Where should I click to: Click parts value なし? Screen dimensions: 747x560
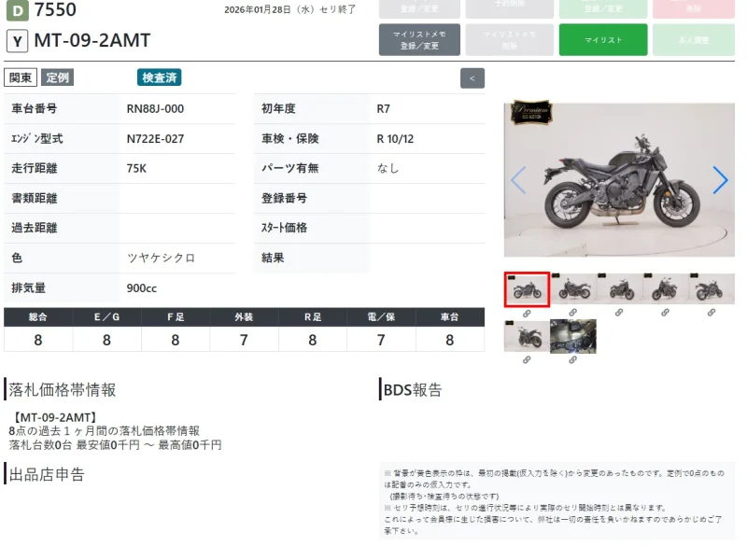point(388,168)
